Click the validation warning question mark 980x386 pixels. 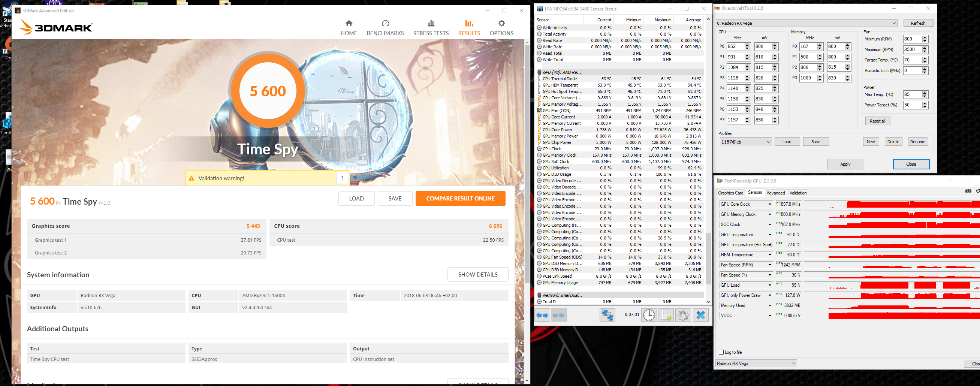(342, 178)
